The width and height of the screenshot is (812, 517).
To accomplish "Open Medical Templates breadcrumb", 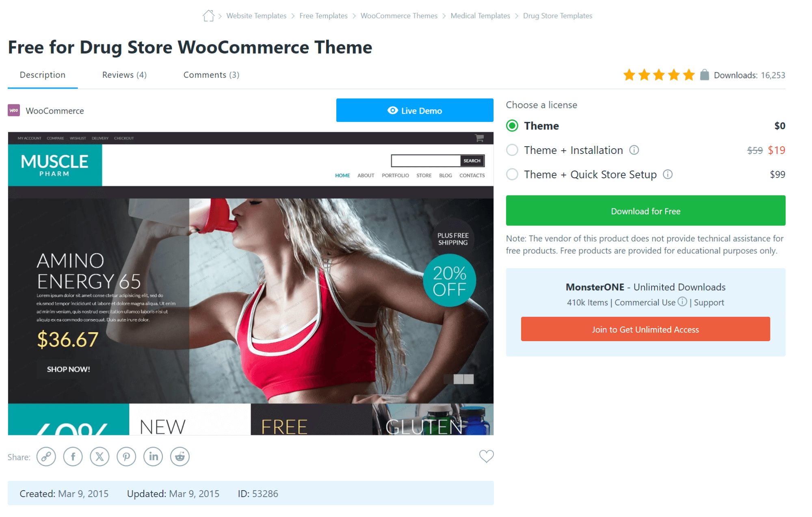I will point(480,16).
